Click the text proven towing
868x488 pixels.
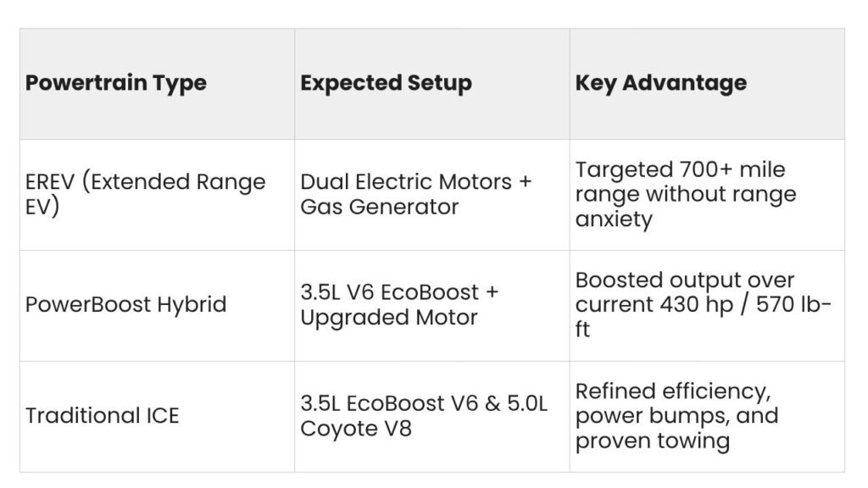(x=653, y=441)
